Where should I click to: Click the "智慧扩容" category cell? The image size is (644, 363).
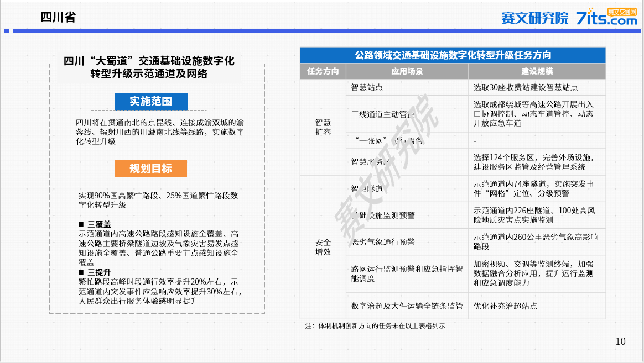[323, 127]
